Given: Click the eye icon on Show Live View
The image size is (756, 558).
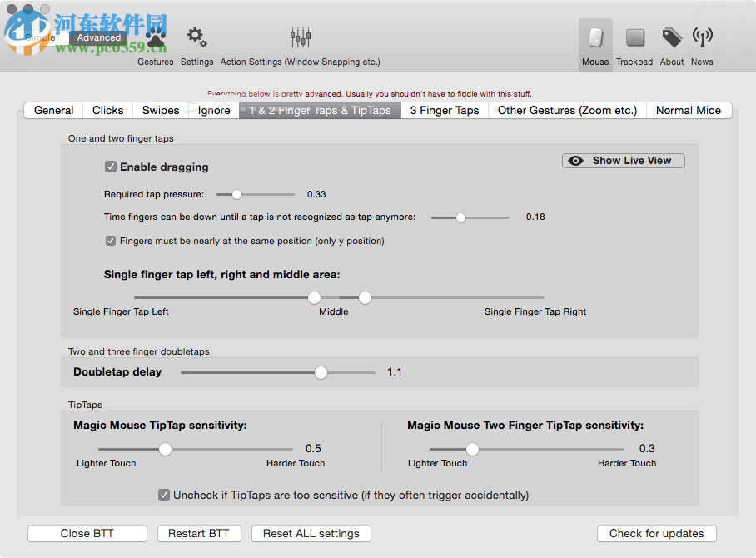Looking at the screenshot, I should [x=575, y=161].
